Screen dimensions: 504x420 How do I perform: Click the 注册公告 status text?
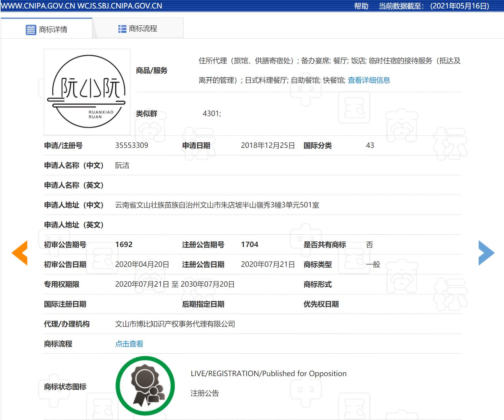coord(205,393)
